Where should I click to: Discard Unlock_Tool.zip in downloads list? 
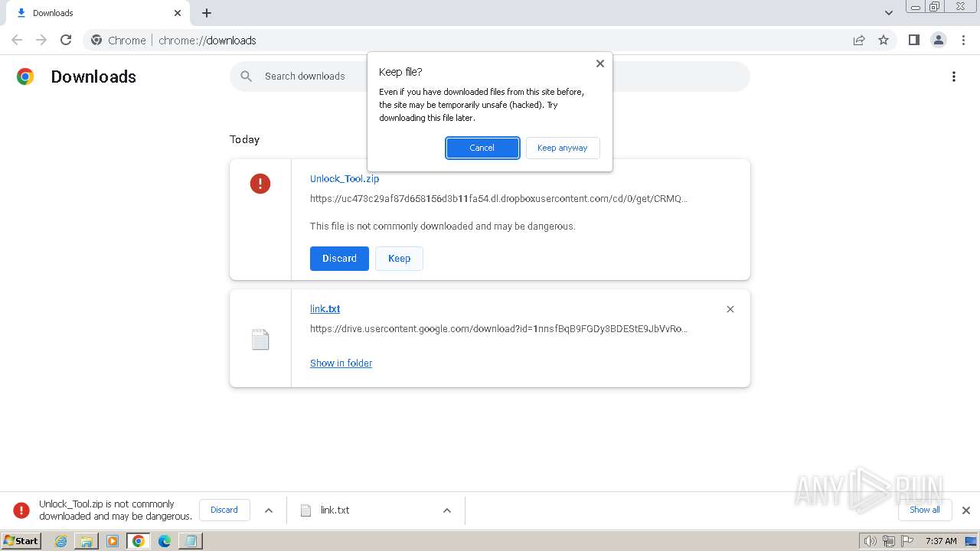point(339,259)
